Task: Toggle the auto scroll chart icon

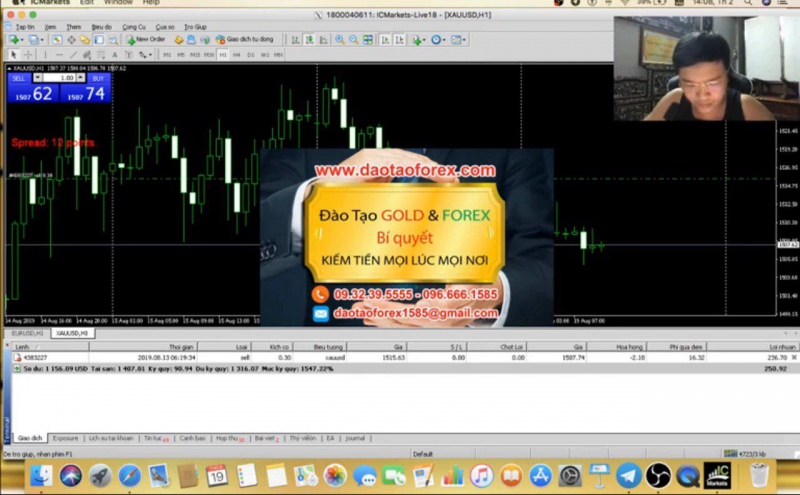Action: click(x=385, y=39)
